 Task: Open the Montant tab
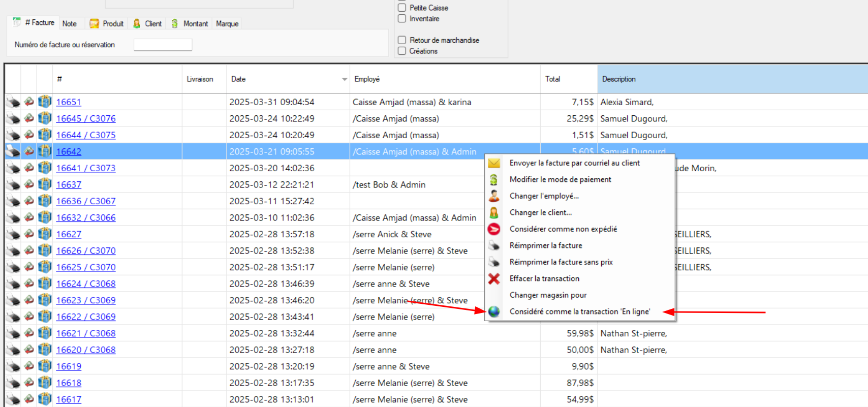pos(190,23)
